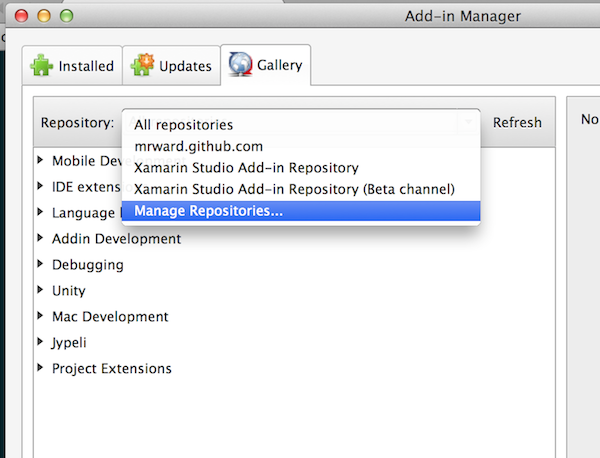The image size is (600, 458).
Task: Select the Addin Development row text
Action: tap(116, 239)
